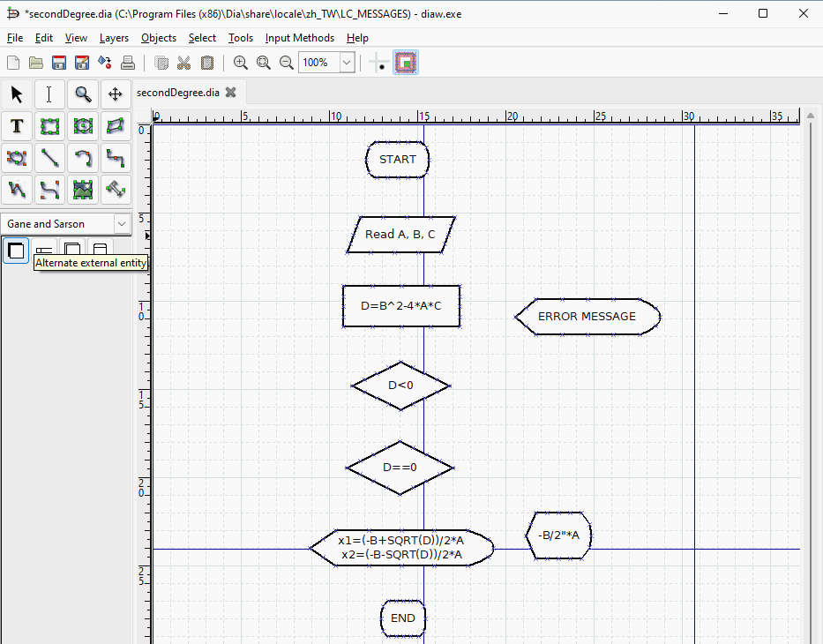The image size is (823, 644).
Task: Click the ERROR MESSAGE shape
Action: click(587, 317)
